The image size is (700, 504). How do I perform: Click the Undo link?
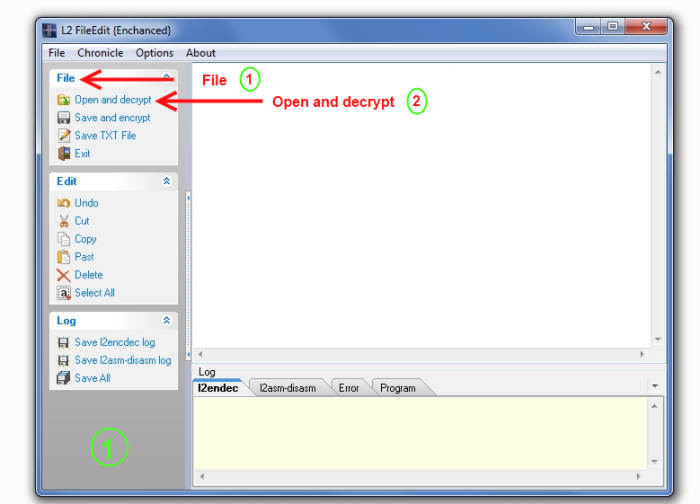[87, 203]
